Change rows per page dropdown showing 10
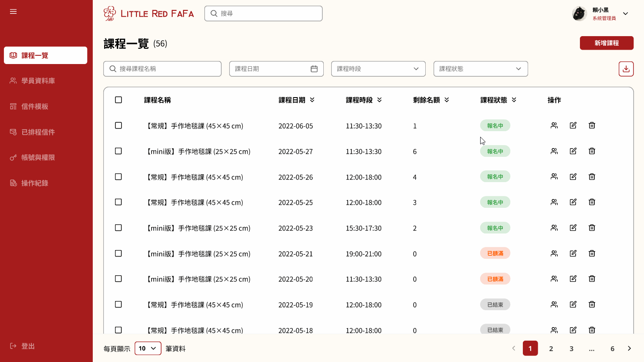Image resolution: width=644 pixels, height=362 pixels. pos(148,348)
